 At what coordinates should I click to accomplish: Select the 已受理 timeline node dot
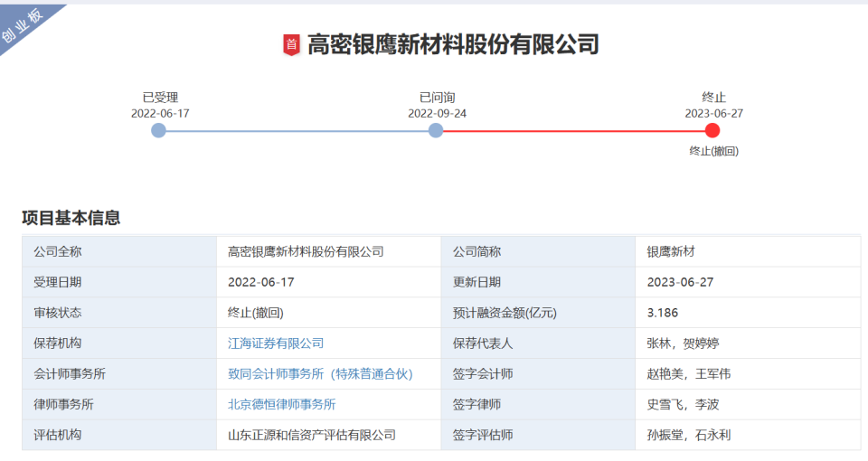point(159,130)
